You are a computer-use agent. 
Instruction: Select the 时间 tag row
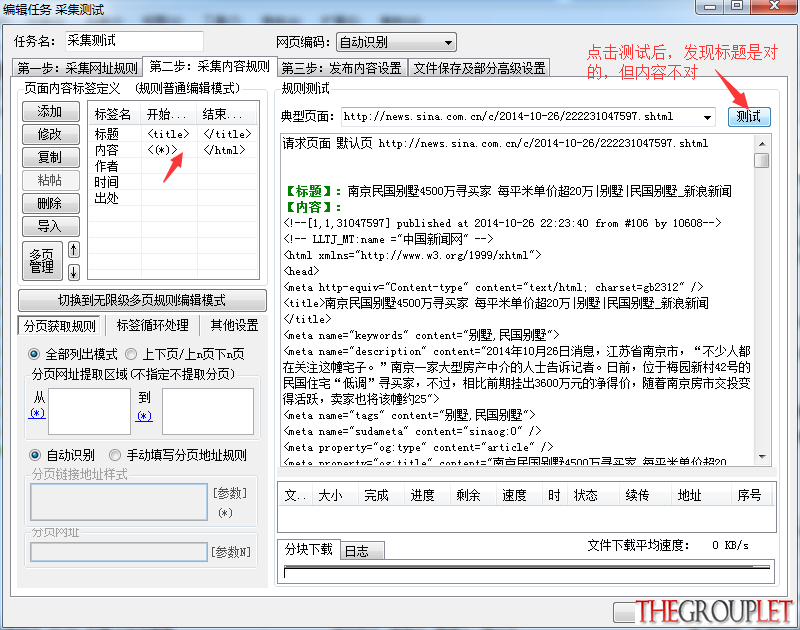coord(173,182)
